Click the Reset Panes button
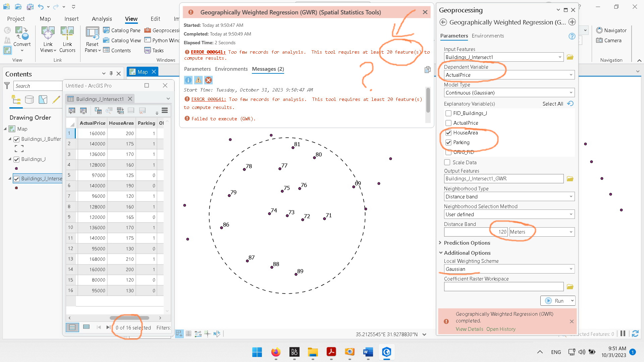The image size is (644, 362). (92, 40)
